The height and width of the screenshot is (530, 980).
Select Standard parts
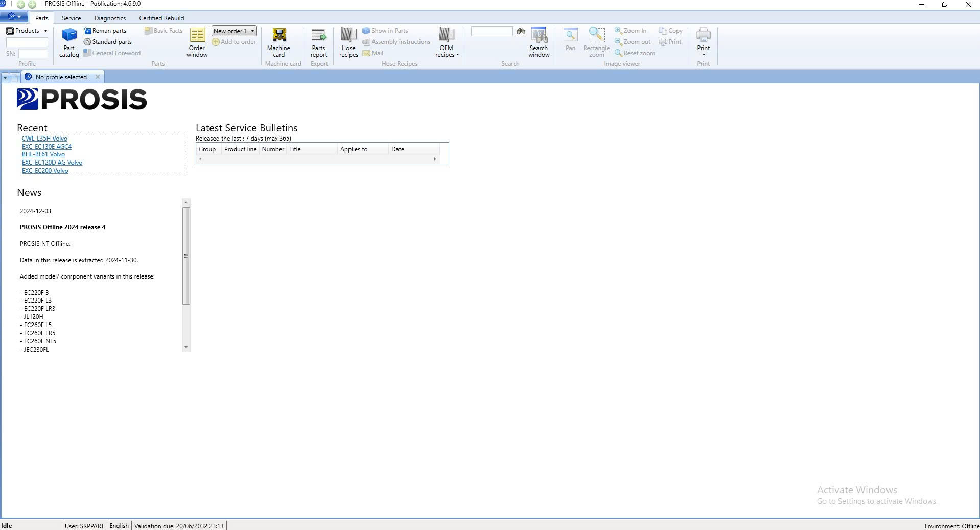pyautogui.click(x=108, y=42)
